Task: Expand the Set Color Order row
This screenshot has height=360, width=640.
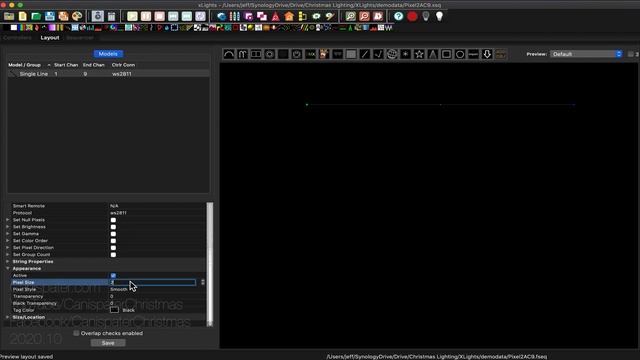Action: click(x=8, y=240)
